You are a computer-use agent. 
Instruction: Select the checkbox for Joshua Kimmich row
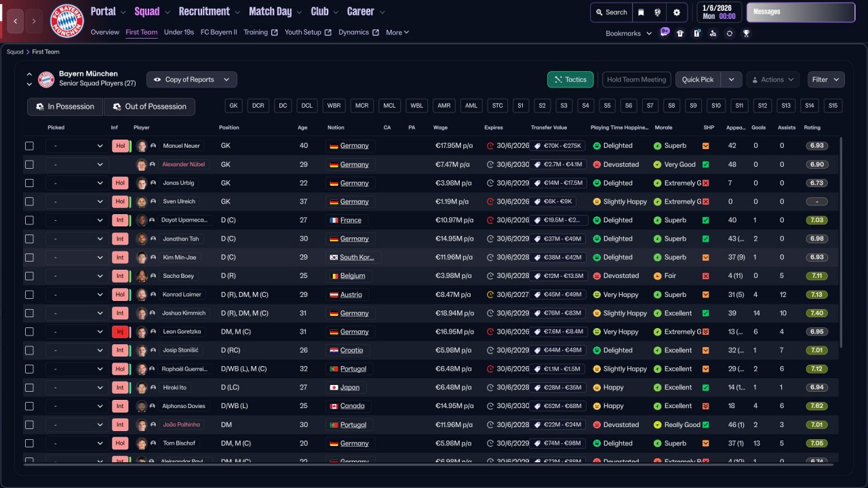pyautogui.click(x=29, y=313)
